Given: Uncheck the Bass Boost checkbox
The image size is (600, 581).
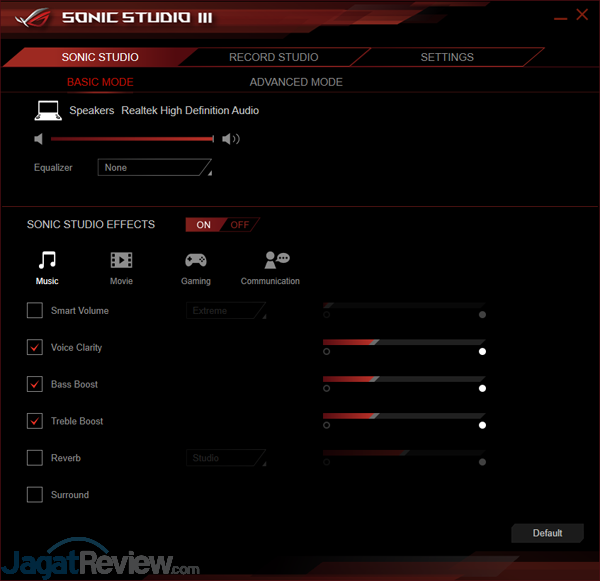Looking at the screenshot, I should click(x=35, y=384).
